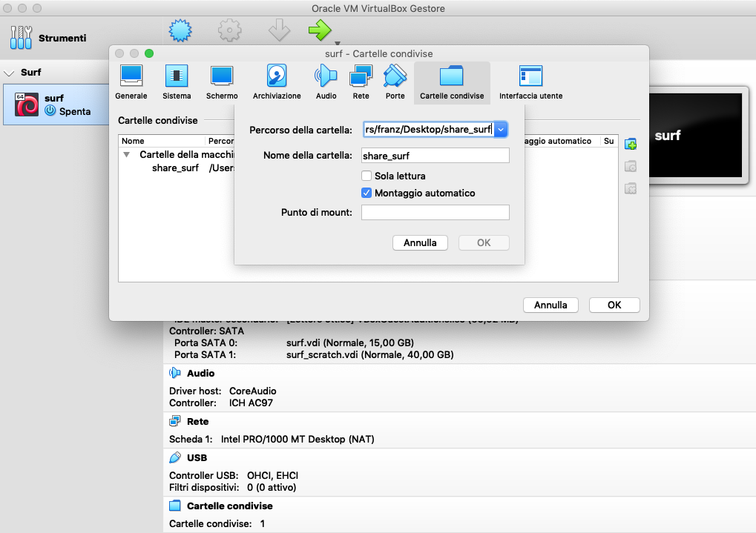The width and height of the screenshot is (756, 533).
Task: Click the OHCI, EHCI controller value
Action: [x=272, y=475]
